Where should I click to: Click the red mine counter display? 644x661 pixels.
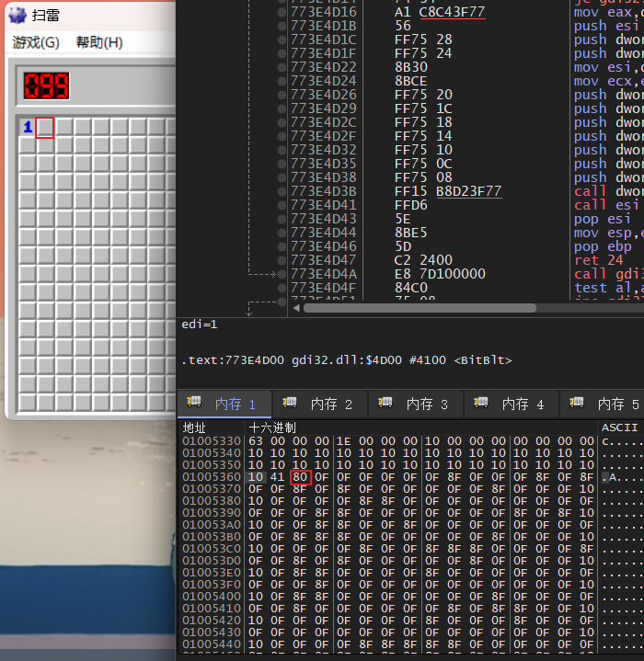(46, 85)
